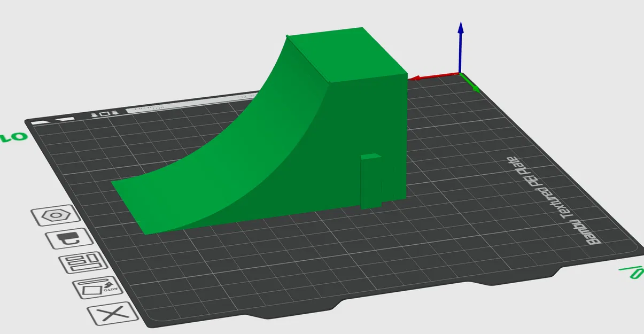Open plate settings with the hex-nut icon
This screenshot has height=334, width=644.
coord(55,215)
